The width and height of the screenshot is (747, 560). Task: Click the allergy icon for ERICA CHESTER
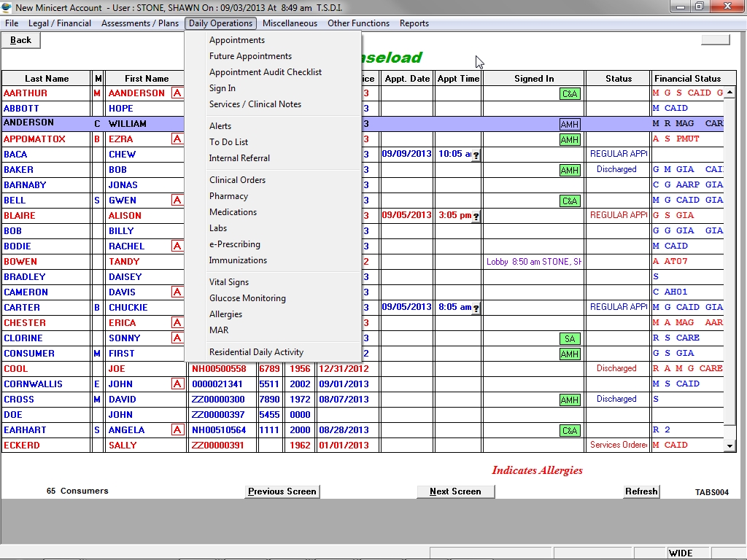(x=177, y=323)
